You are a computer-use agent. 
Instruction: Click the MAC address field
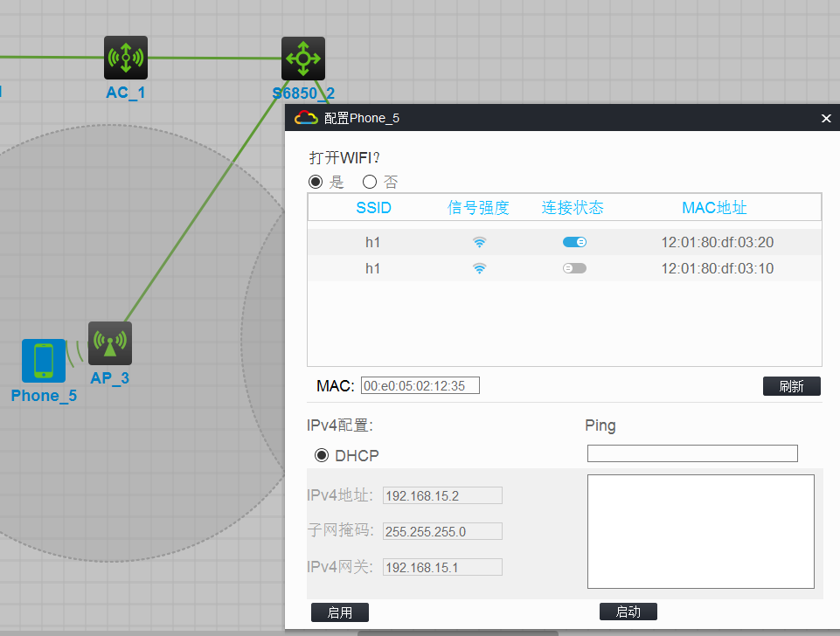(420, 385)
